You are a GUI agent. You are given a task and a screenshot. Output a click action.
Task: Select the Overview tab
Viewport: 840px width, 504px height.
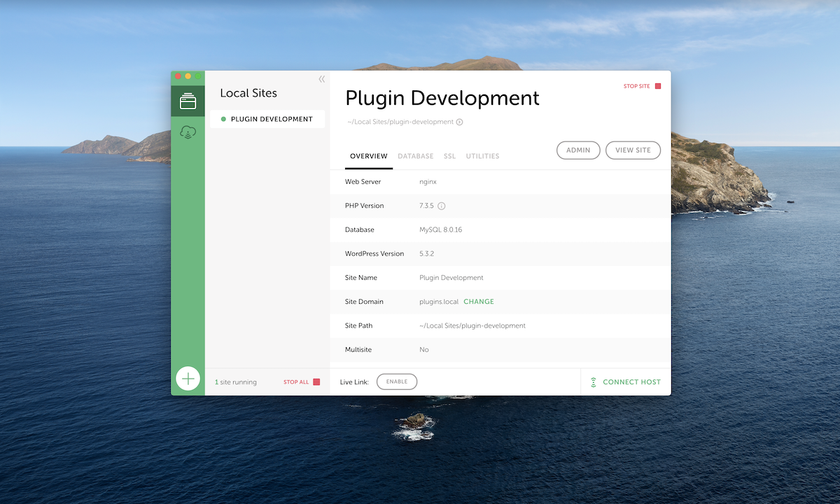point(369,156)
